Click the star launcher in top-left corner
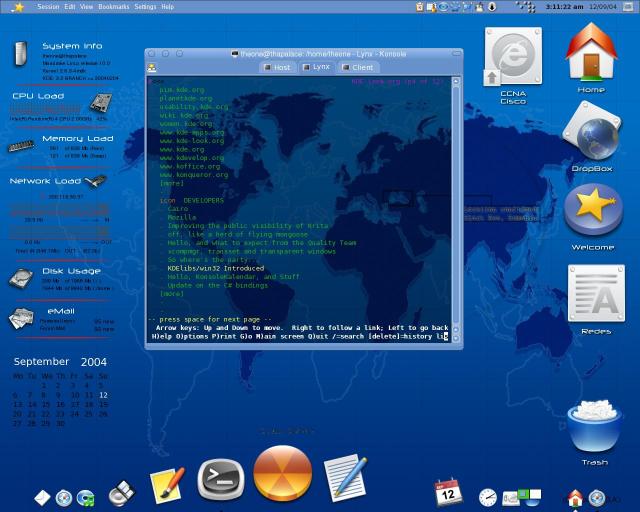 (x=18, y=7)
